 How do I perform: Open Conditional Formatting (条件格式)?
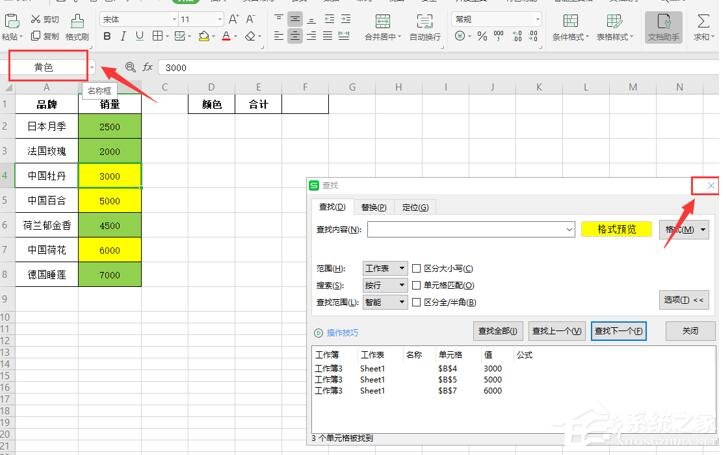click(570, 26)
